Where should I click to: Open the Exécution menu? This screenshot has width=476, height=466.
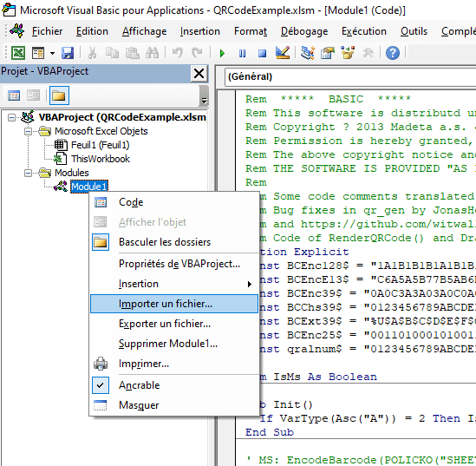(x=364, y=31)
